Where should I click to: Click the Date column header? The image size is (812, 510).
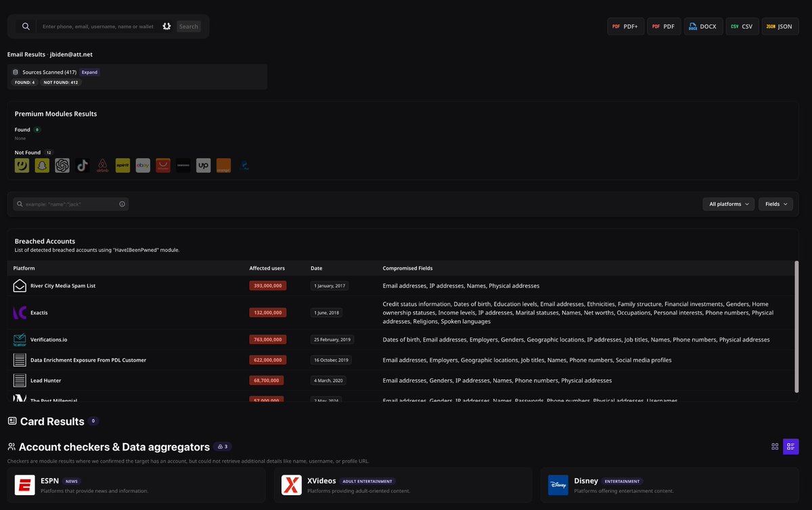316,268
